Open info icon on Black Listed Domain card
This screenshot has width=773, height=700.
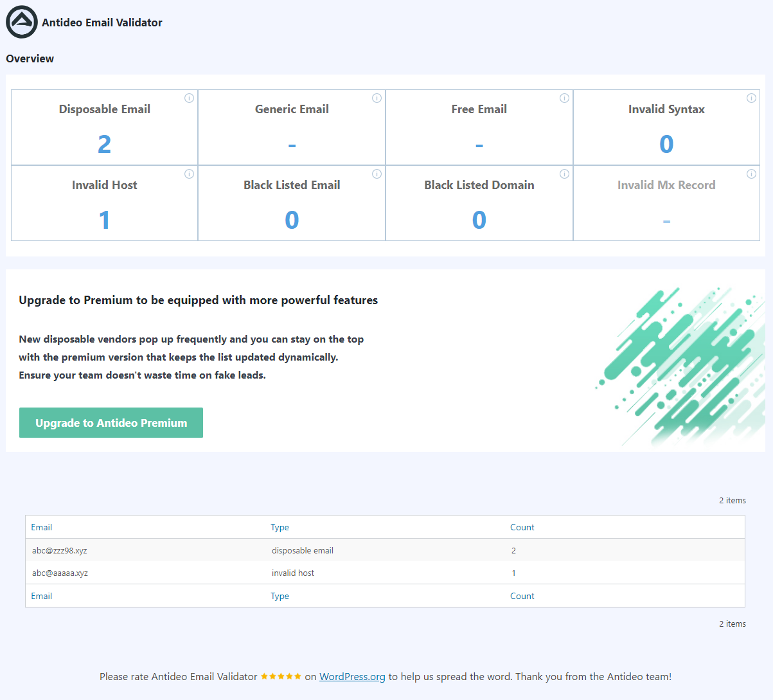click(x=564, y=174)
